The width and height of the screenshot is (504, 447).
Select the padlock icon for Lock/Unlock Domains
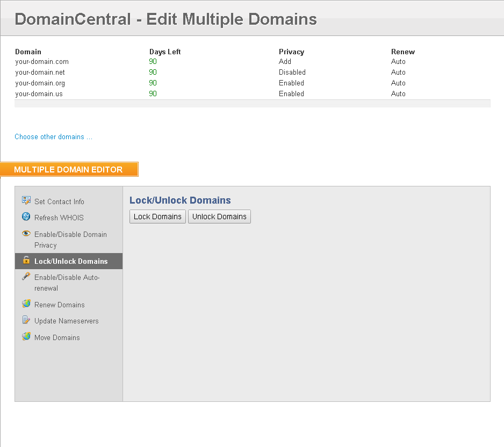pos(26,261)
